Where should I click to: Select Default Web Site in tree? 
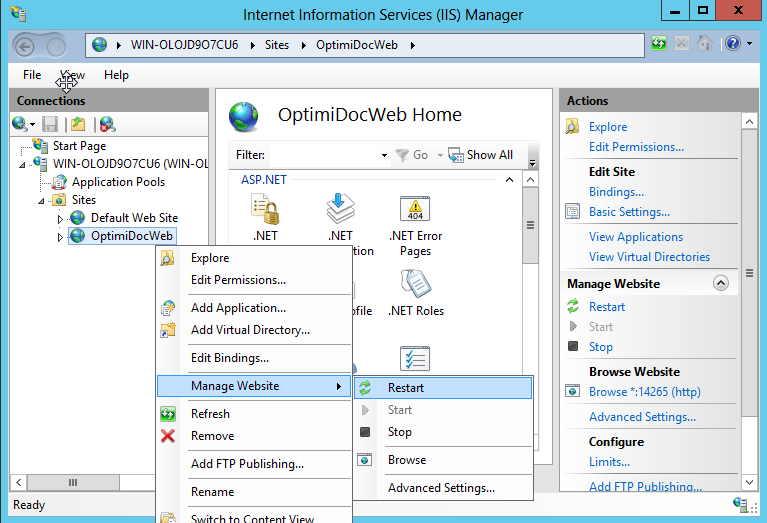134,218
